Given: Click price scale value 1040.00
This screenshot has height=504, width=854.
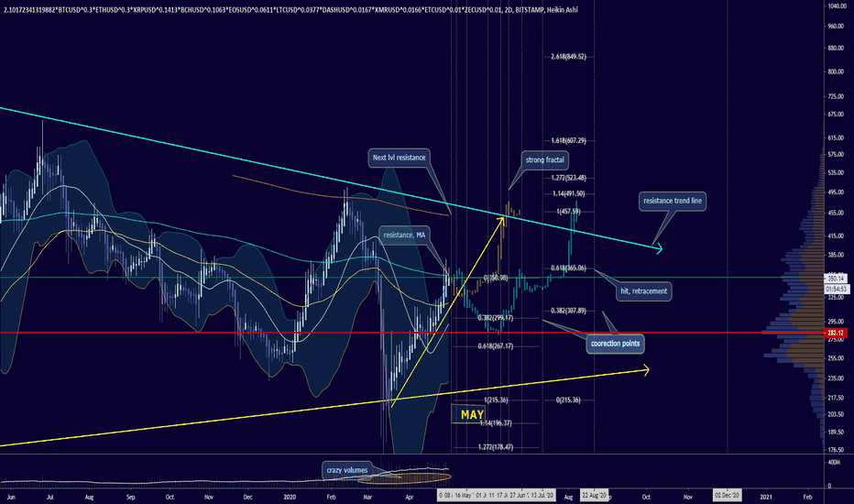Looking at the screenshot, I should (837, 6).
